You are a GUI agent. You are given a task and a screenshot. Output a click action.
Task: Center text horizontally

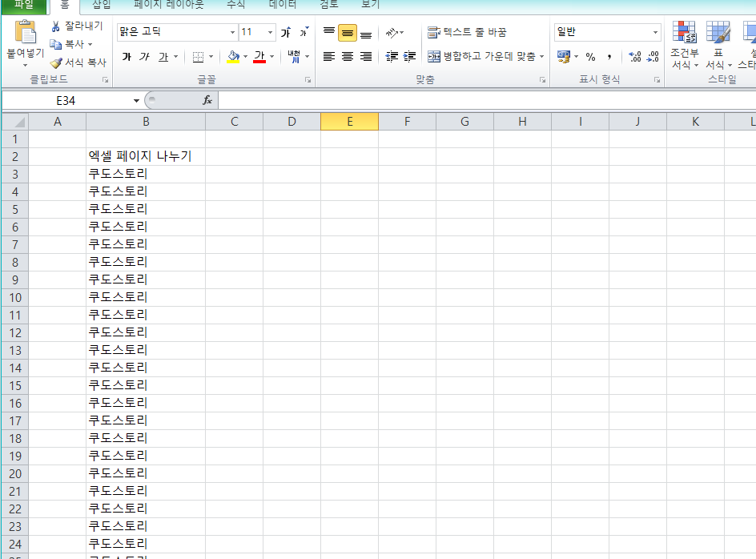pos(347,57)
